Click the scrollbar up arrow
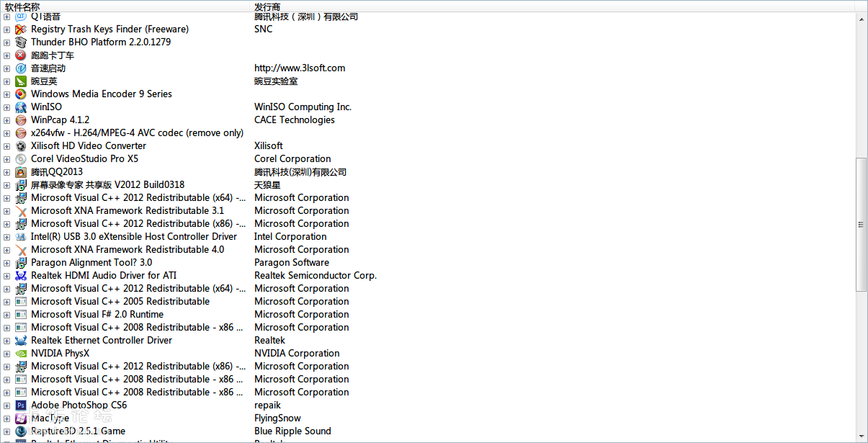The width and height of the screenshot is (868, 443). [x=862, y=18]
